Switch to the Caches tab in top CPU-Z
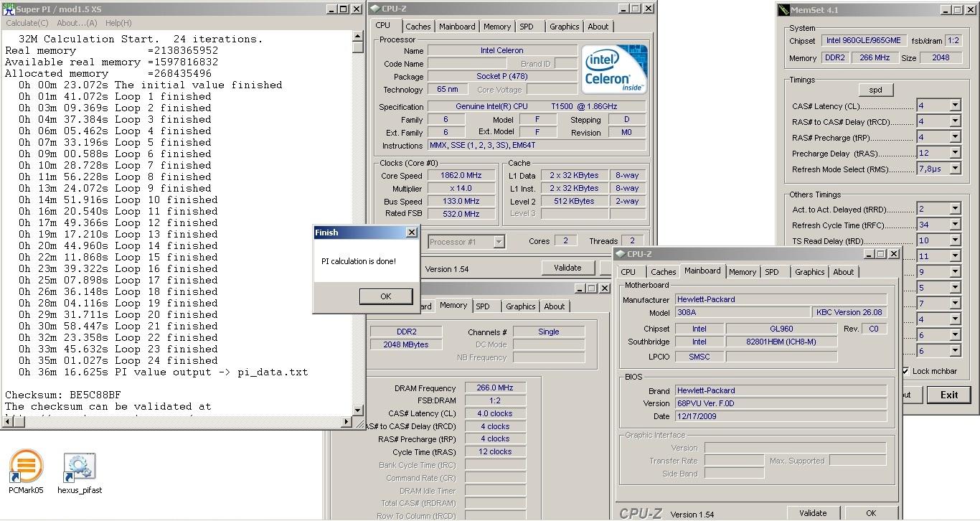The image size is (980, 521). (x=418, y=27)
